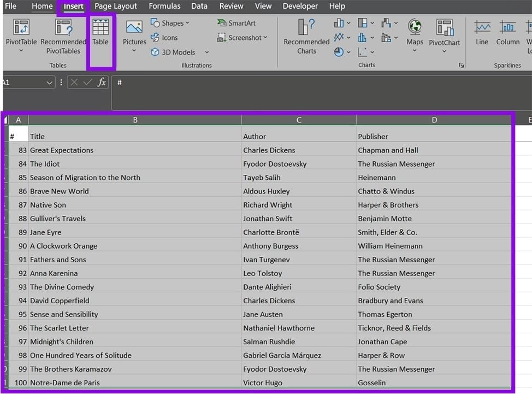Select the 'Nathaniel Hawthorne' cell

(x=299, y=328)
